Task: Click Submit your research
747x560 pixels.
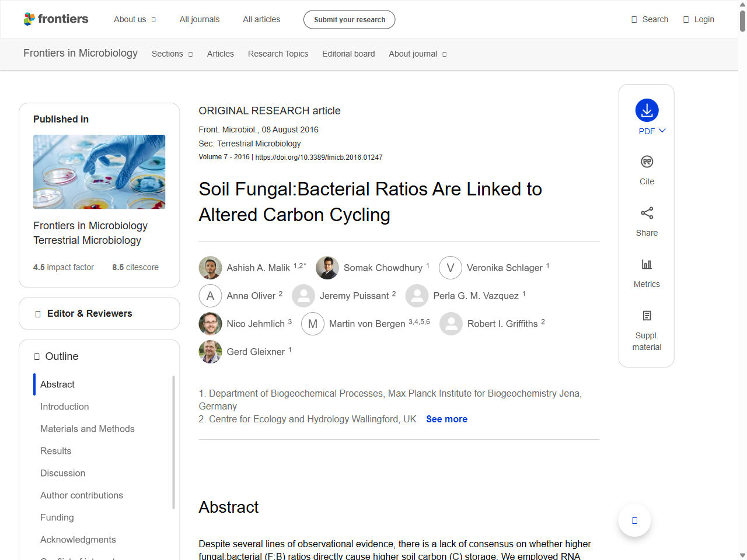Action: pos(349,19)
